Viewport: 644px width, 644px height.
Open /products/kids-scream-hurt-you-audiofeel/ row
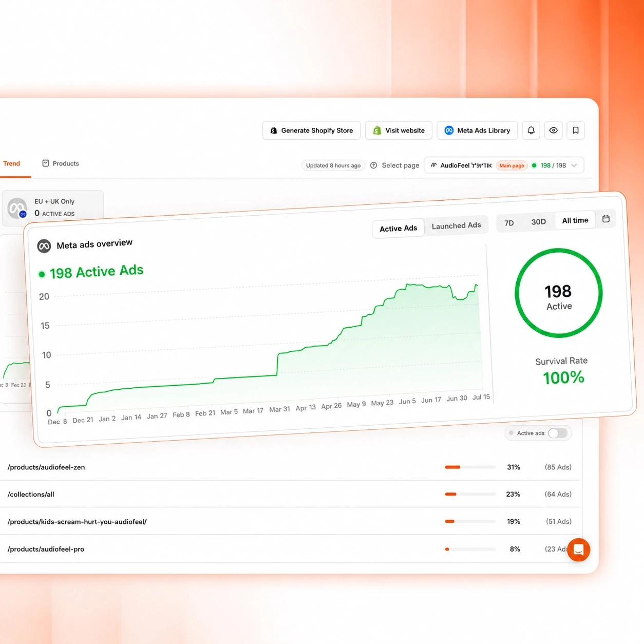click(x=290, y=522)
